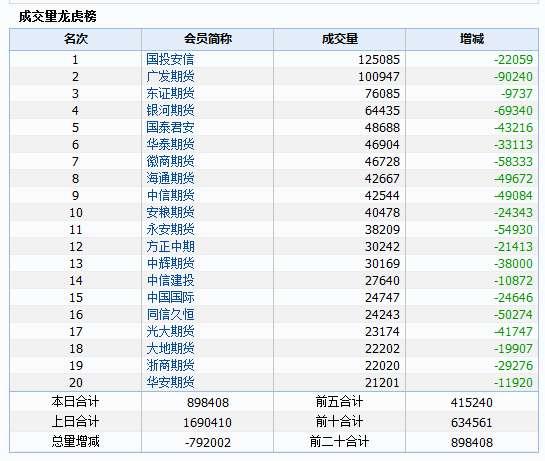Open the 银河期货 member link

click(170, 110)
